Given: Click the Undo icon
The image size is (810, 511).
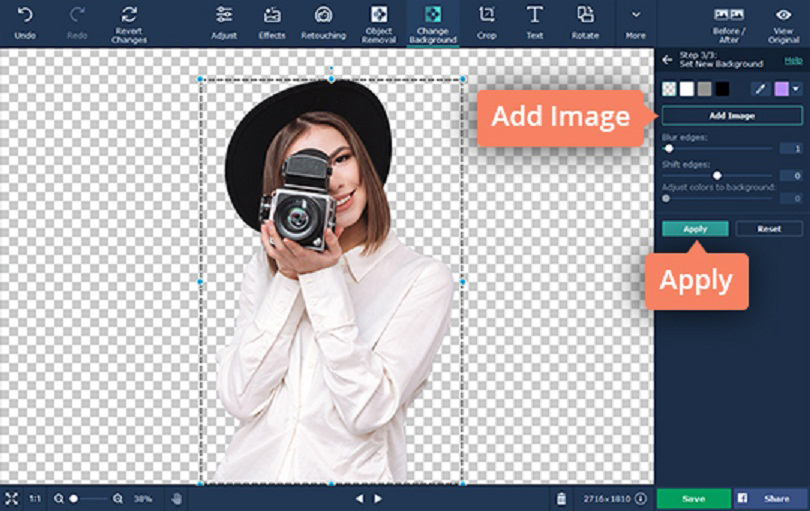Looking at the screenshot, I should [x=25, y=16].
